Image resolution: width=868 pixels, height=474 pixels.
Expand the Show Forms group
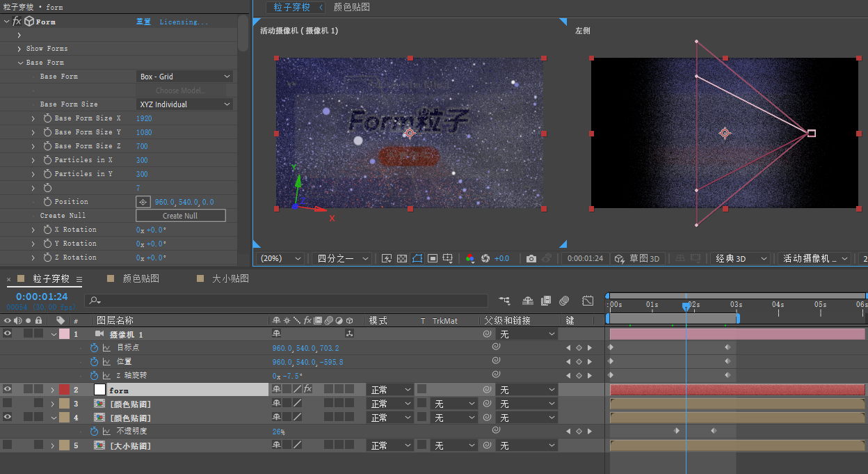(19, 49)
